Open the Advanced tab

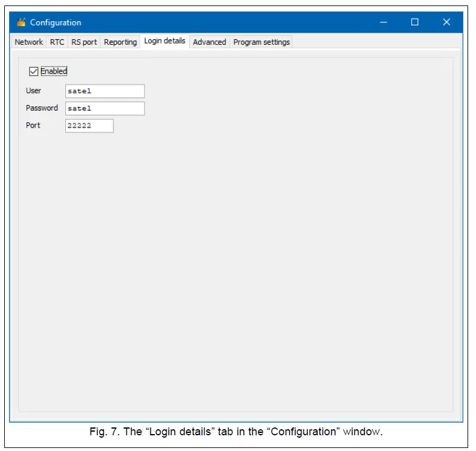point(210,42)
